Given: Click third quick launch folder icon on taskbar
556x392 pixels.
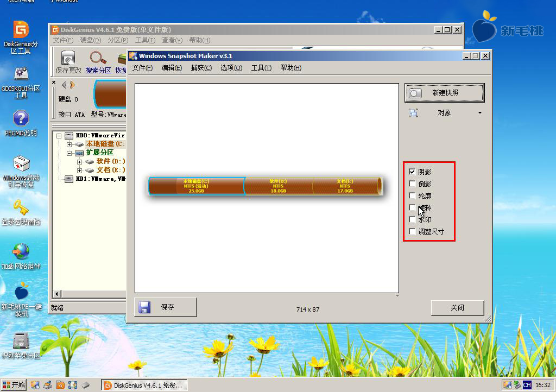Looking at the screenshot, I should point(60,385).
